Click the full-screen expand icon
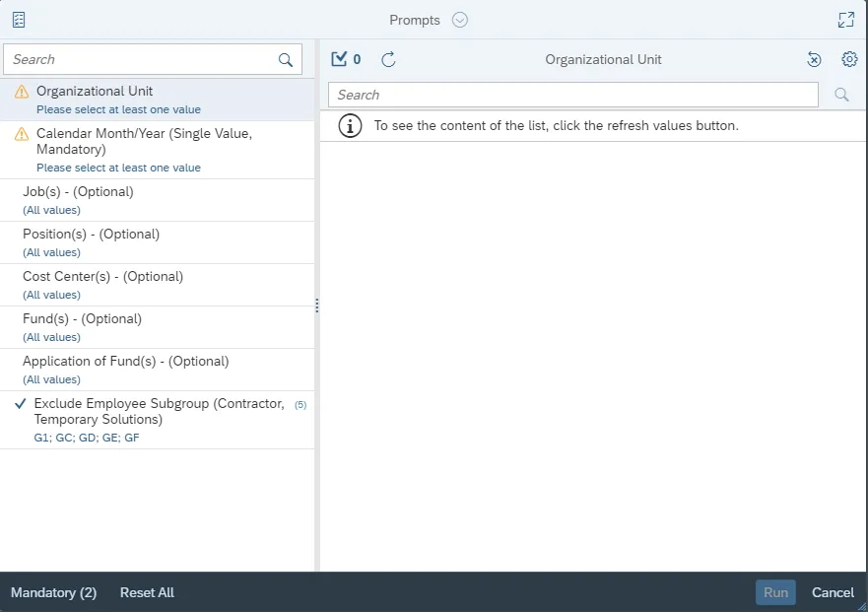 846,20
